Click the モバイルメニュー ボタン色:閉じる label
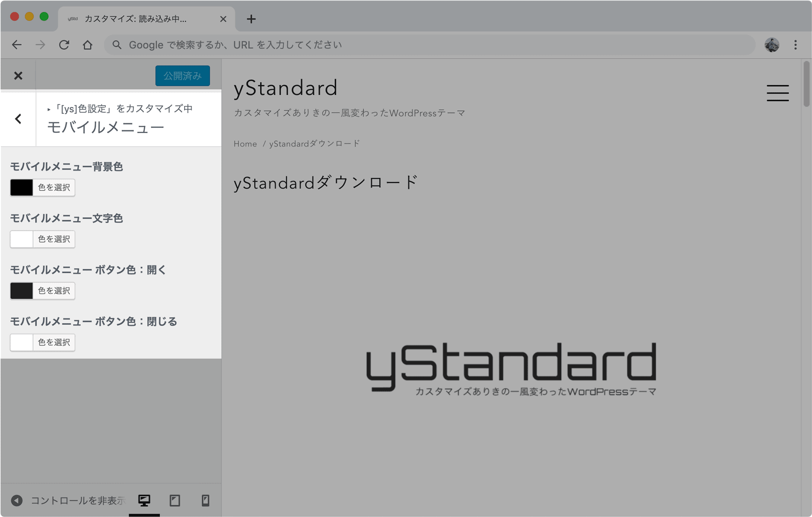812x517 pixels. [94, 322]
